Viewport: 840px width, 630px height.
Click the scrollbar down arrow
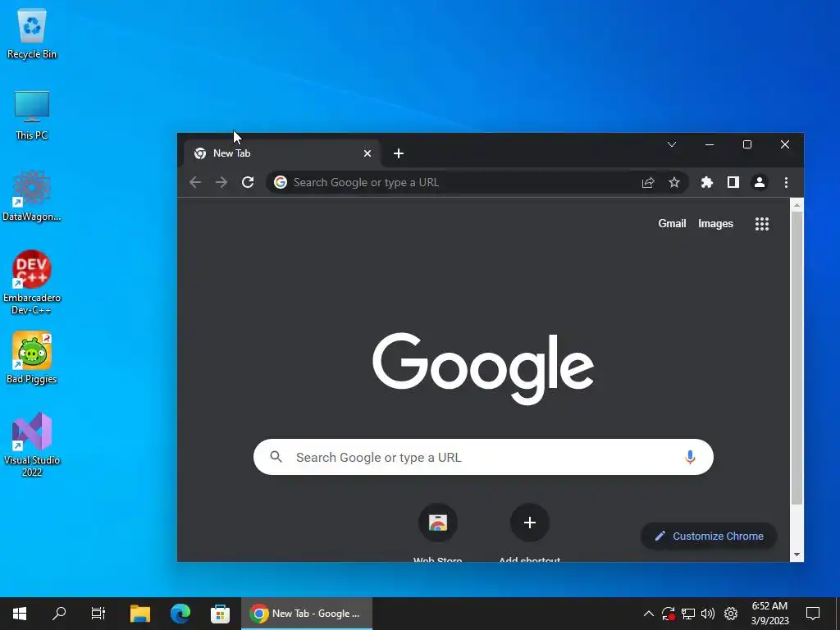coord(797,555)
